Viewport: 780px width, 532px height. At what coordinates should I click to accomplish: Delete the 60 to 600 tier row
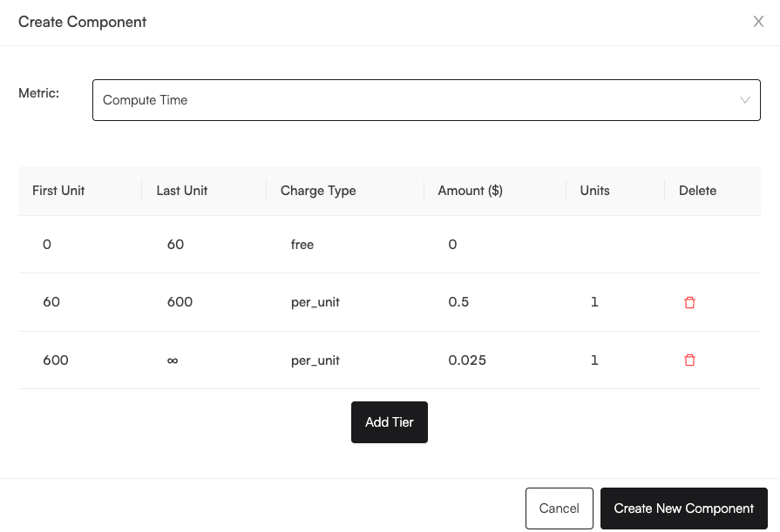pyautogui.click(x=689, y=302)
